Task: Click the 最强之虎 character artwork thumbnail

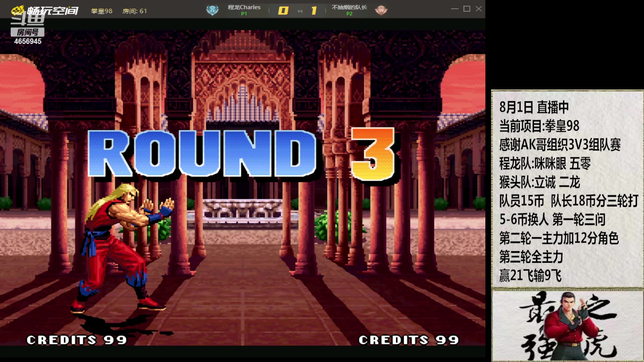Action: (x=568, y=325)
